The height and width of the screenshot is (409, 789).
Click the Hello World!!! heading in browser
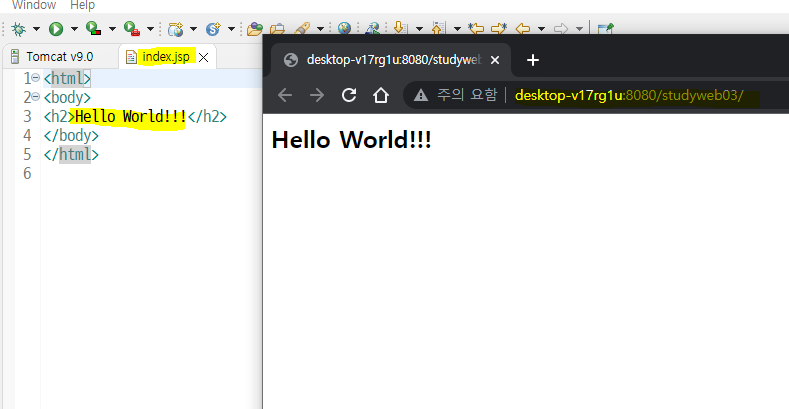(x=351, y=140)
